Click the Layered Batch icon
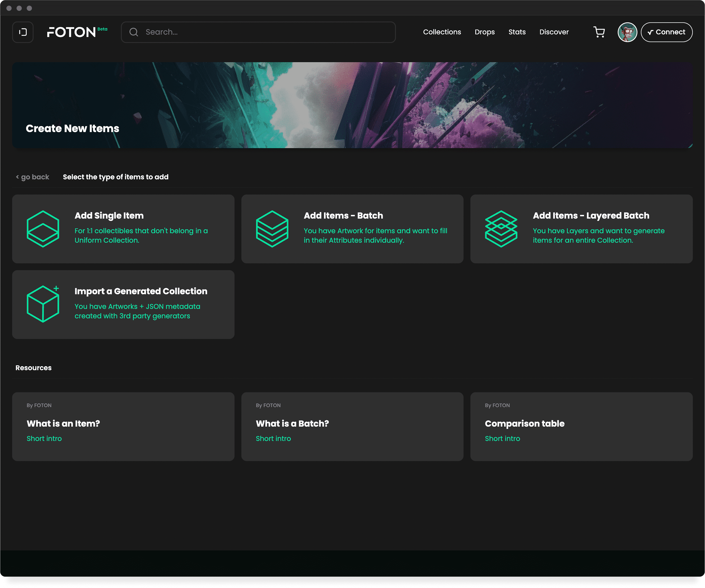Image resolution: width=705 pixels, height=588 pixels. tap(501, 229)
